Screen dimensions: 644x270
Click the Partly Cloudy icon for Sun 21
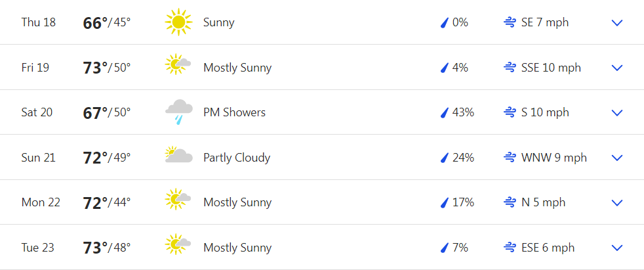pos(178,155)
